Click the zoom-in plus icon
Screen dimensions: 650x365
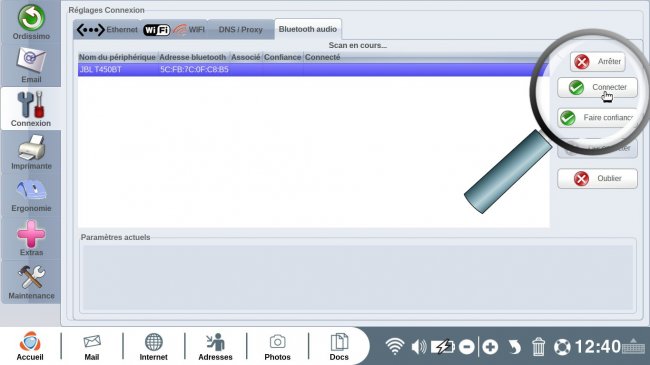pyautogui.click(x=490, y=347)
